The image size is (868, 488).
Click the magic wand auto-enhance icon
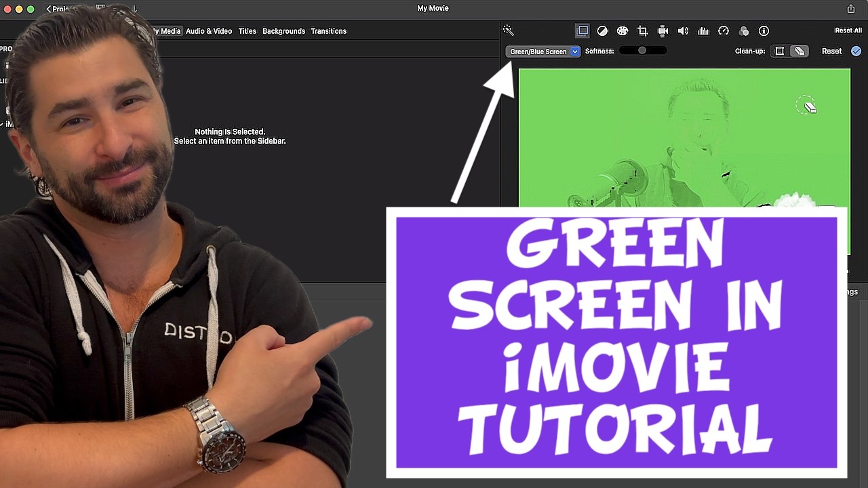pyautogui.click(x=508, y=30)
